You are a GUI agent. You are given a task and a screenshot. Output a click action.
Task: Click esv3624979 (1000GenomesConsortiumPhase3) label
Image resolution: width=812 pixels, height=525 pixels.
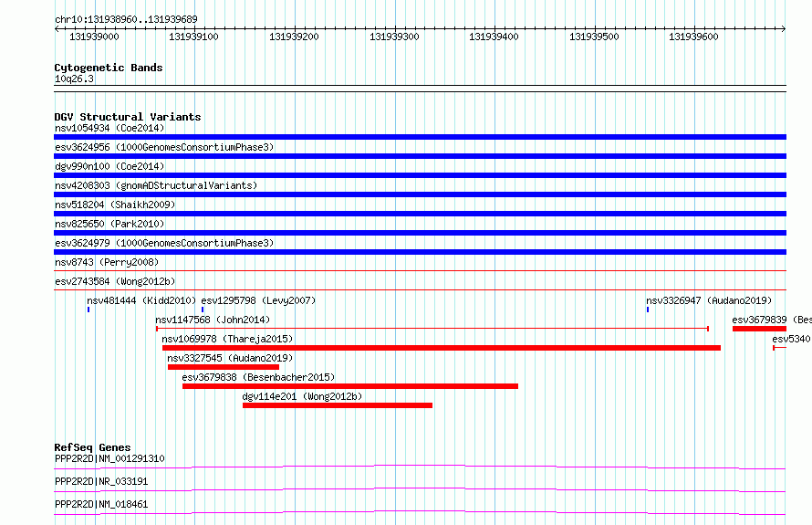coord(164,243)
